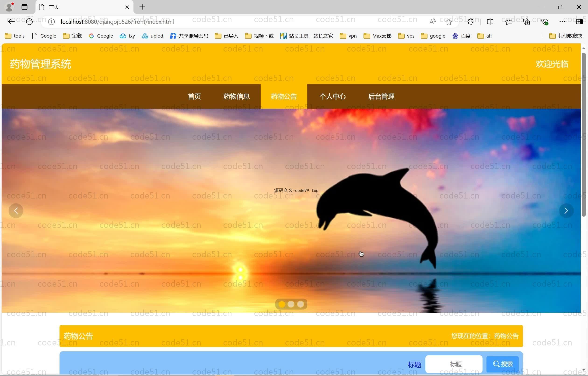
Task: Add page to favorites with the star icon
Action: pos(448,22)
